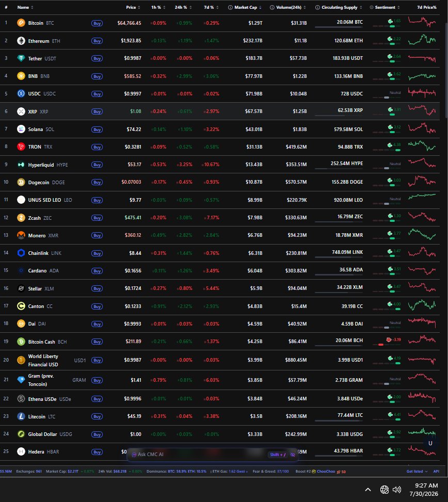Click Bitcoin market cap value $1.29T
Viewport: 448px width, 502px height.
255,23
